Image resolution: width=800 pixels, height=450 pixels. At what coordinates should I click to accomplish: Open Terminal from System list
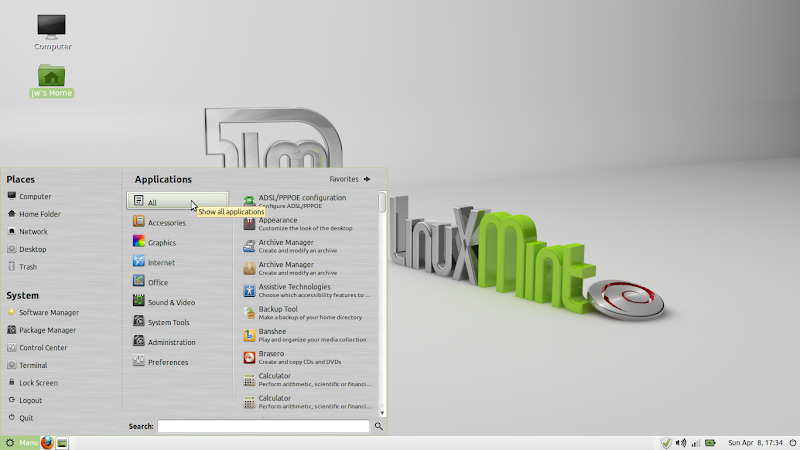click(x=27, y=365)
